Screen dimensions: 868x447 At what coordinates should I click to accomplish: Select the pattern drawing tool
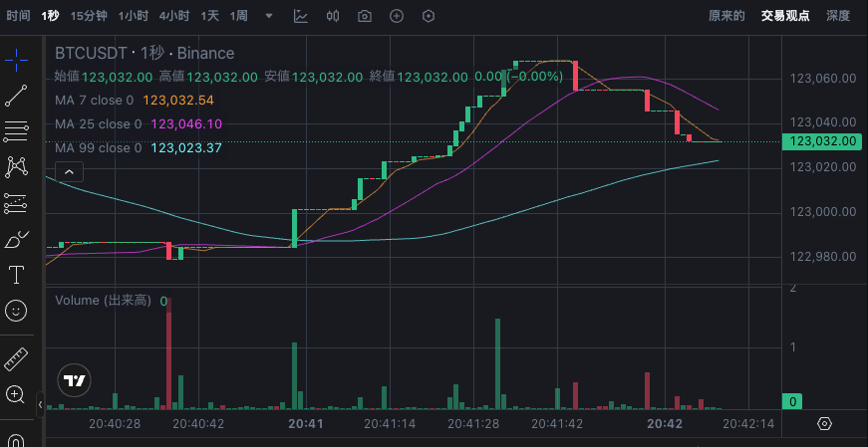point(17,167)
